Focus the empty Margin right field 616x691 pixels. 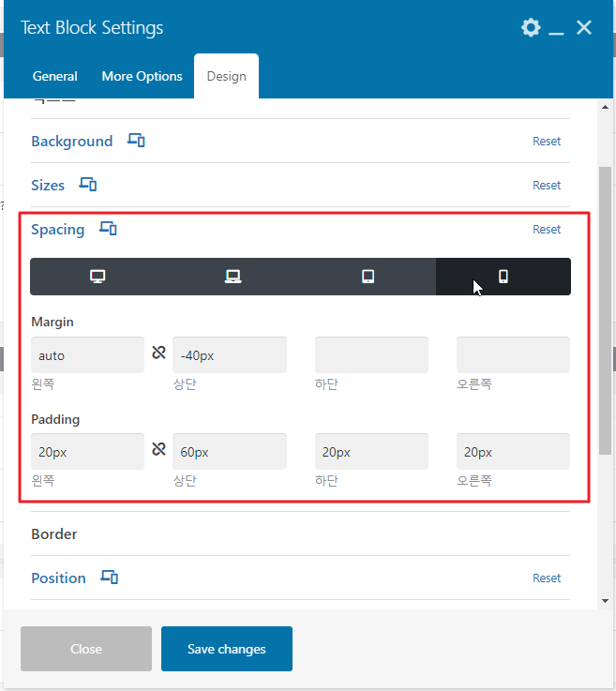point(514,355)
